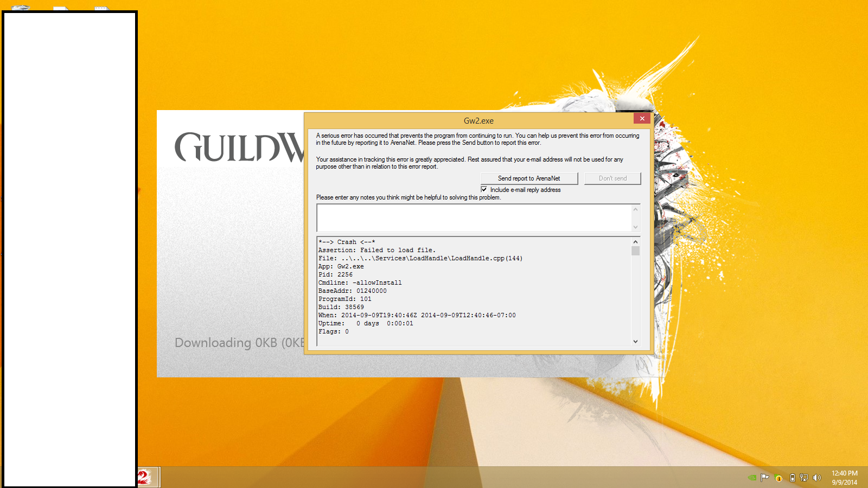Click the Guild Wars 2 taskbar icon

pos(144,477)
